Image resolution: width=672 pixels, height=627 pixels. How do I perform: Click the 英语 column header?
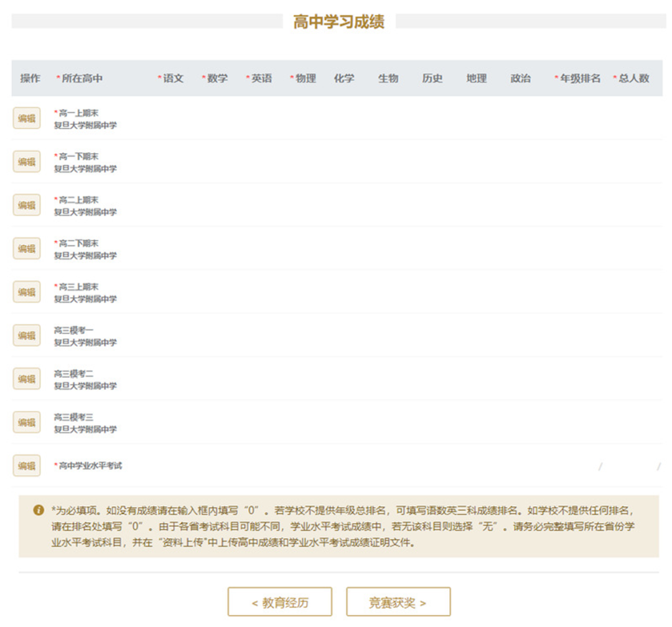[261, 78]
